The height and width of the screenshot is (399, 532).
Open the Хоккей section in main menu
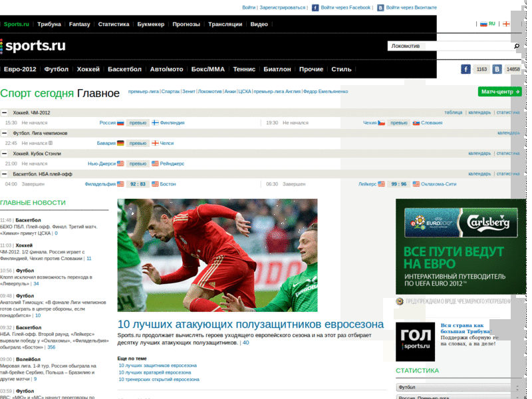coord(88,69)
